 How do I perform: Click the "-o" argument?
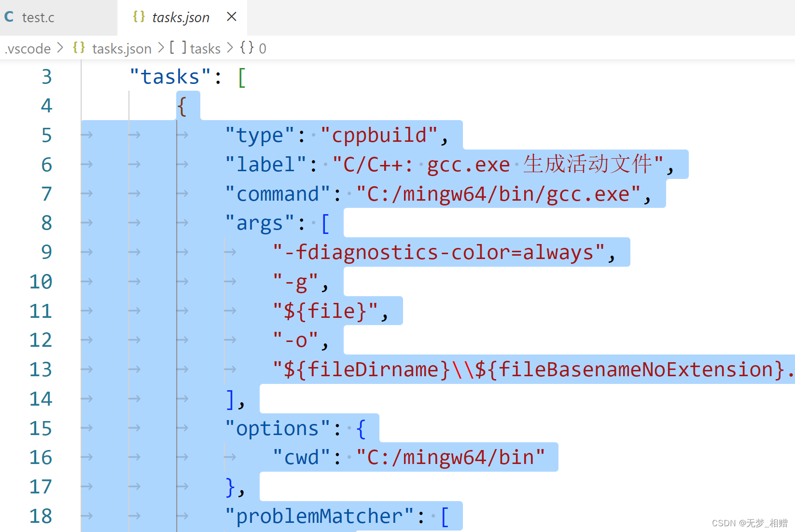pos(295,341)
